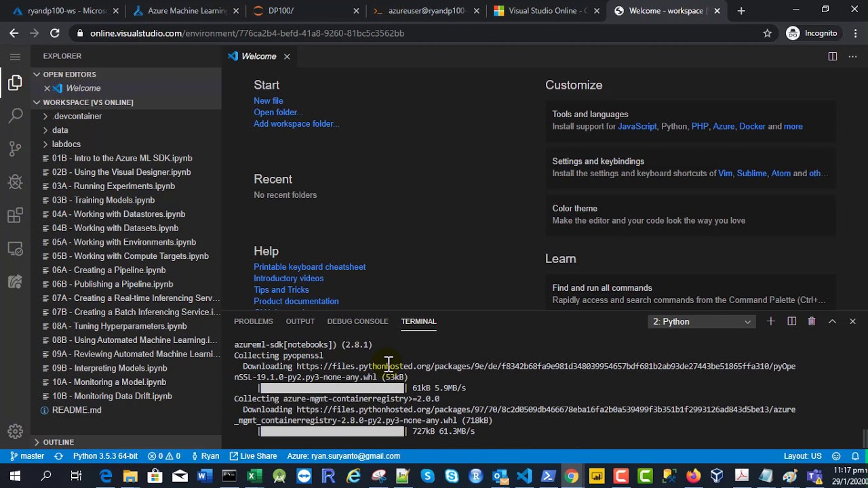The image size is (868, 488).
Task: Add a new terminal with plus icon
Action: pos(770,321)
